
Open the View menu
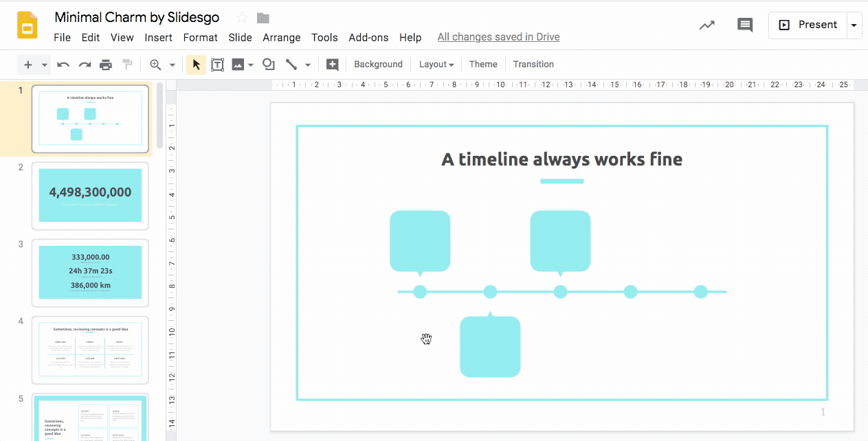[122, 38]
